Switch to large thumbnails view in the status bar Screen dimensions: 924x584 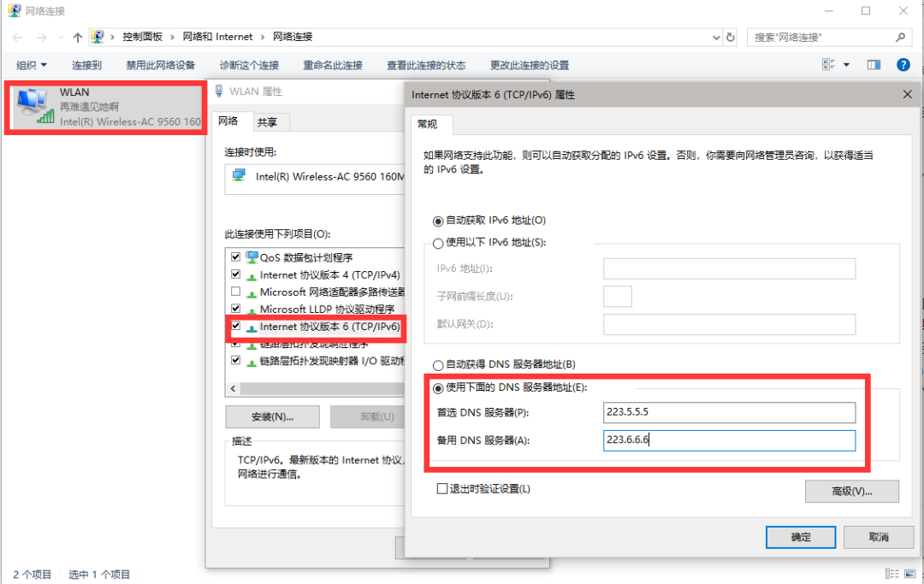(x=910, y=574)
